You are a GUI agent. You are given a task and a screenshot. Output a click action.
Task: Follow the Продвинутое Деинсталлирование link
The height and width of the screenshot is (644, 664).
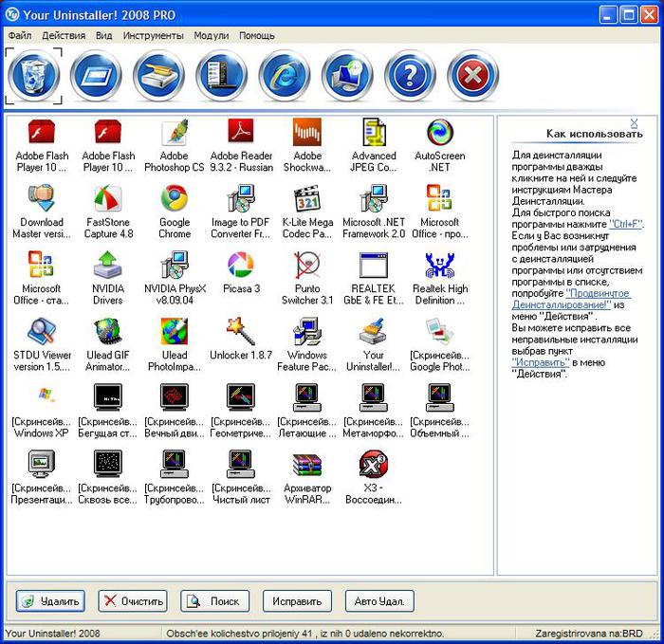point(571,299)
